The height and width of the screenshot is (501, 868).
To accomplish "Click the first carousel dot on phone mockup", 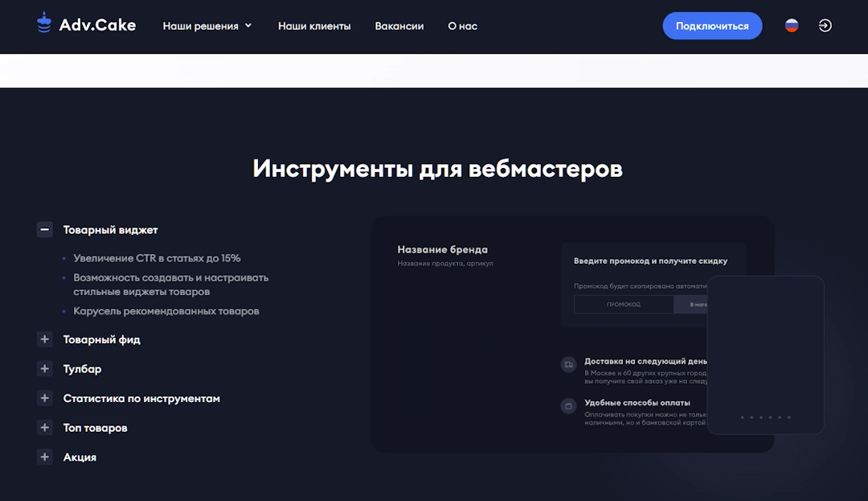I will [742, 417].
